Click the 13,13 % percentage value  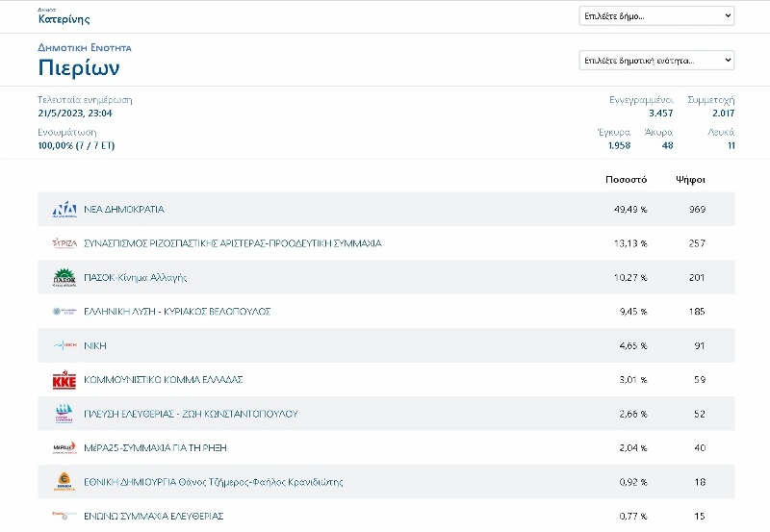click(630, 243)
